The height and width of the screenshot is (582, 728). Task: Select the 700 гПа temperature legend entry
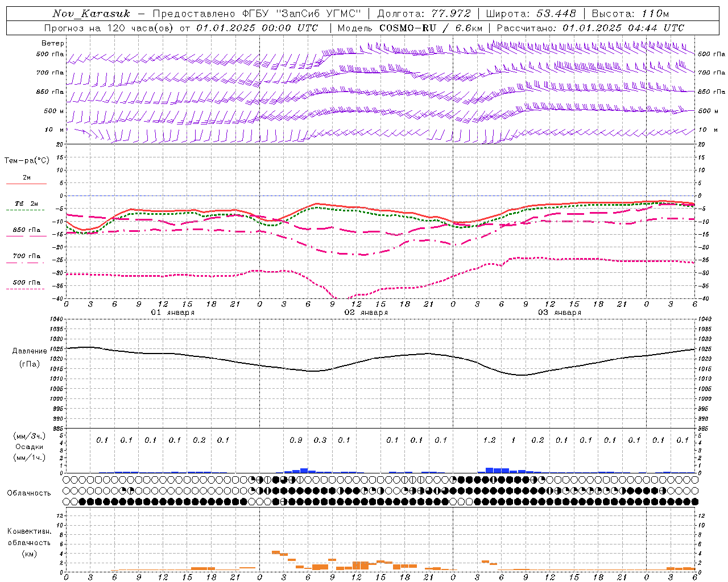coord(27,256)
